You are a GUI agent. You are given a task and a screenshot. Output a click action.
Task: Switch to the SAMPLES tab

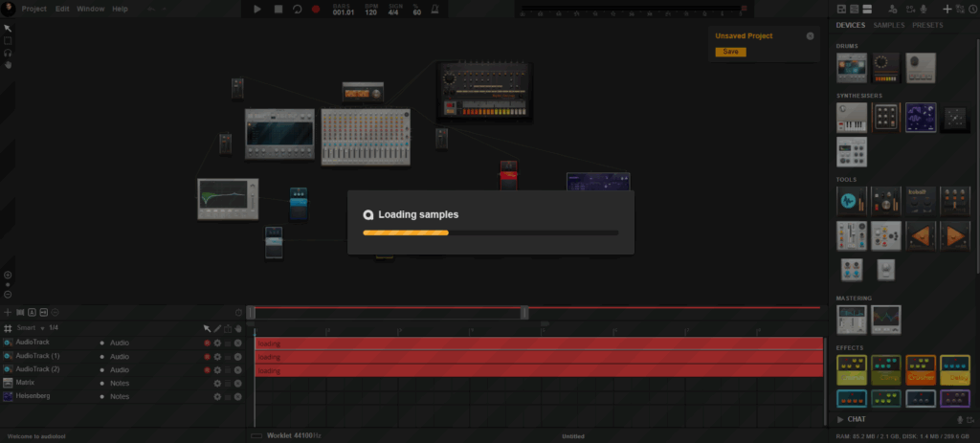coord(889,25)
